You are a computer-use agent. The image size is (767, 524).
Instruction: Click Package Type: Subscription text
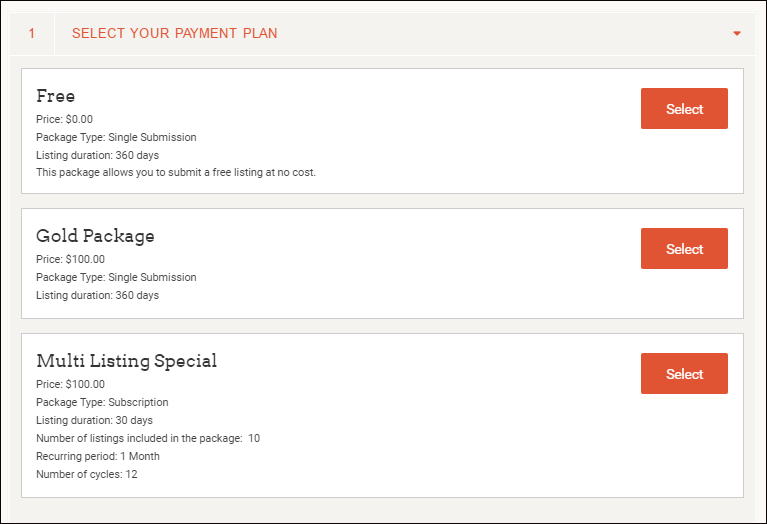(x=102, y=402)
